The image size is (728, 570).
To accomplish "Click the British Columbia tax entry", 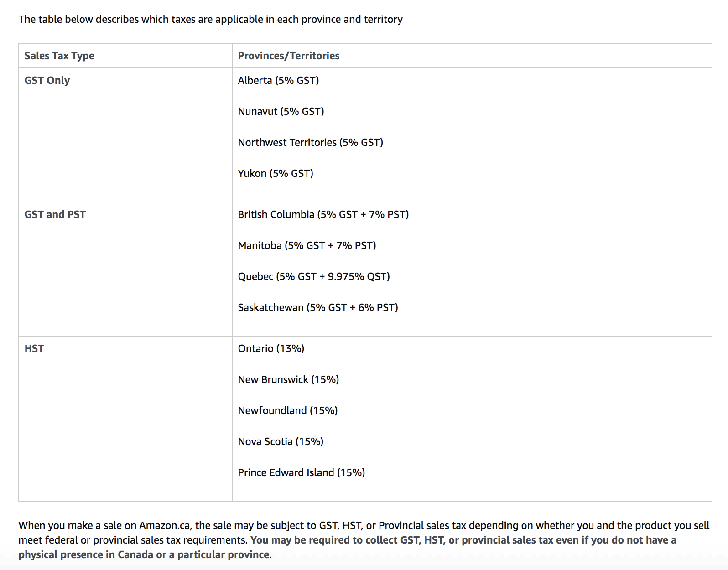I will 323,214.
